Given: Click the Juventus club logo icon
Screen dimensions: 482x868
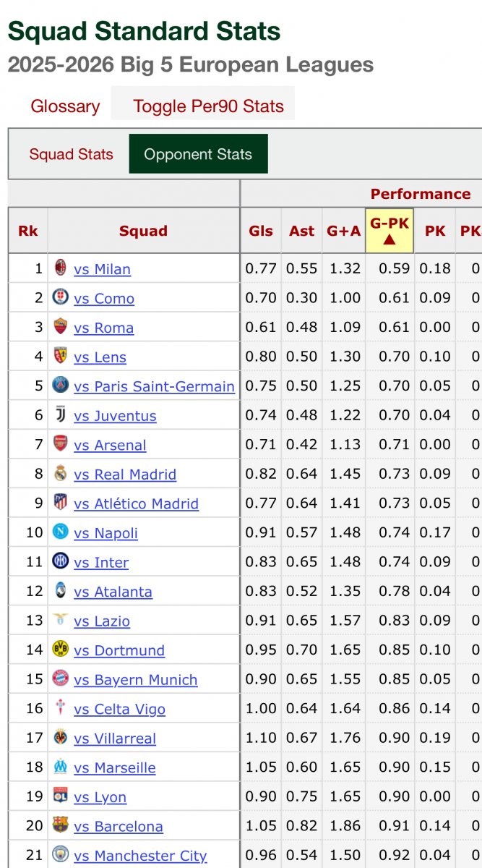Looking at the screenshot, I should (x=61, y=415).
